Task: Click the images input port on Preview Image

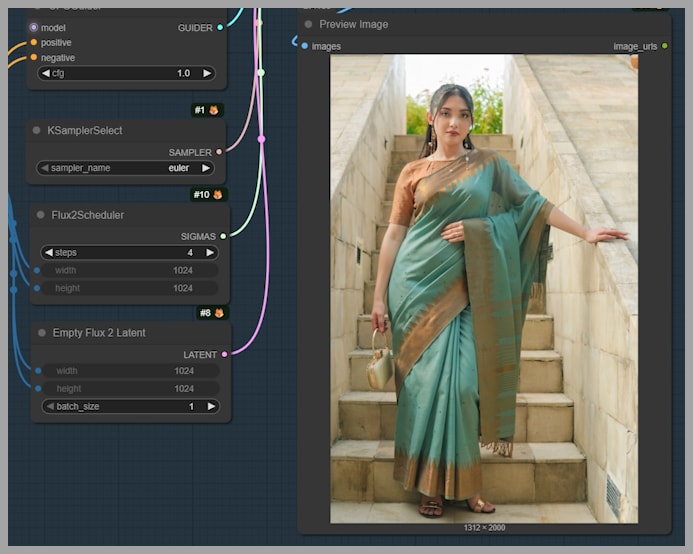Action: tap(305, 46)
